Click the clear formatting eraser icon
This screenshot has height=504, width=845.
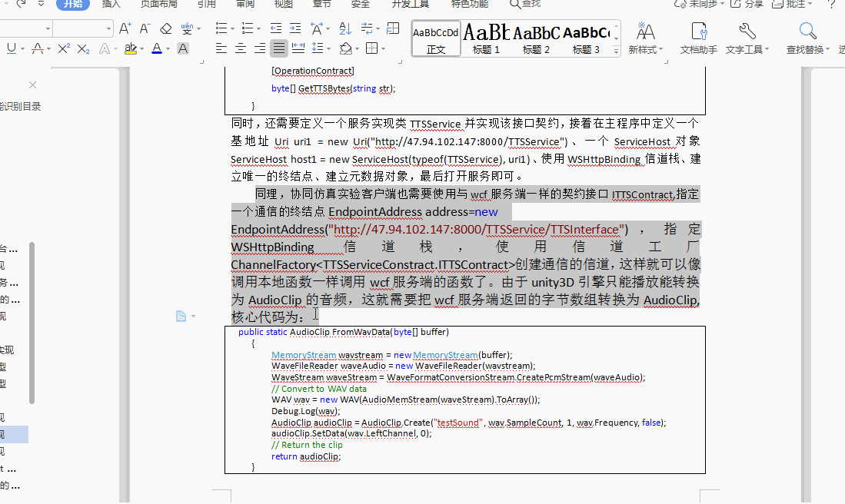click(166, 28)
